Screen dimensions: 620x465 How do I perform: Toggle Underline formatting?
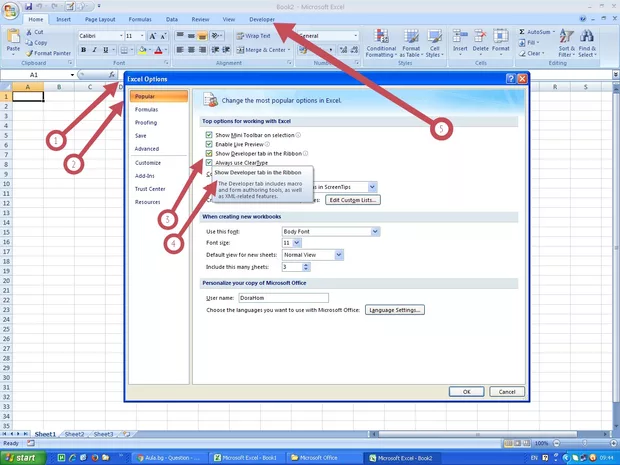point(105,50)
